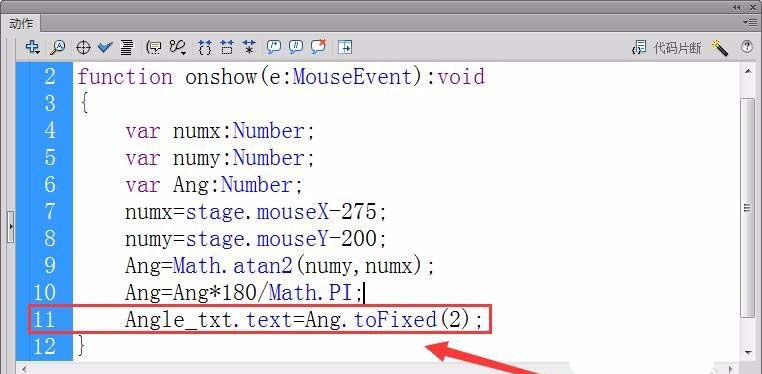Click line number 2 in the gutter

50,77
